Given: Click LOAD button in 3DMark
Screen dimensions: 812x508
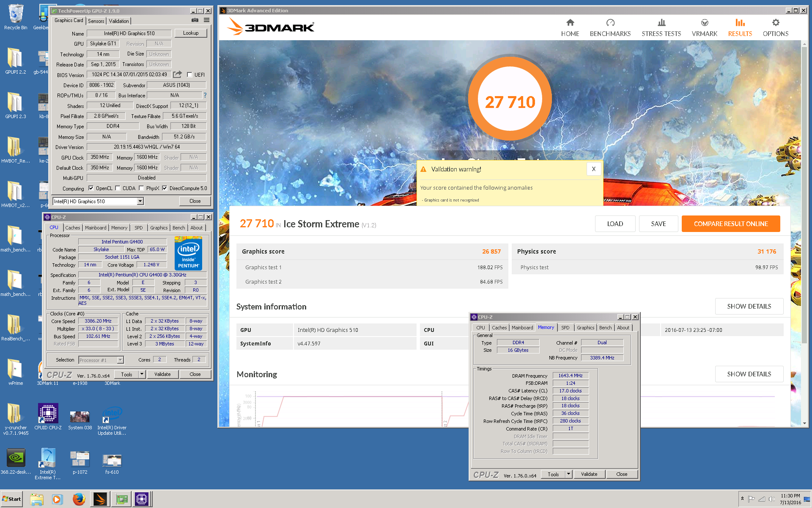Looking at the screenshot, I should (x=615, y=224).
